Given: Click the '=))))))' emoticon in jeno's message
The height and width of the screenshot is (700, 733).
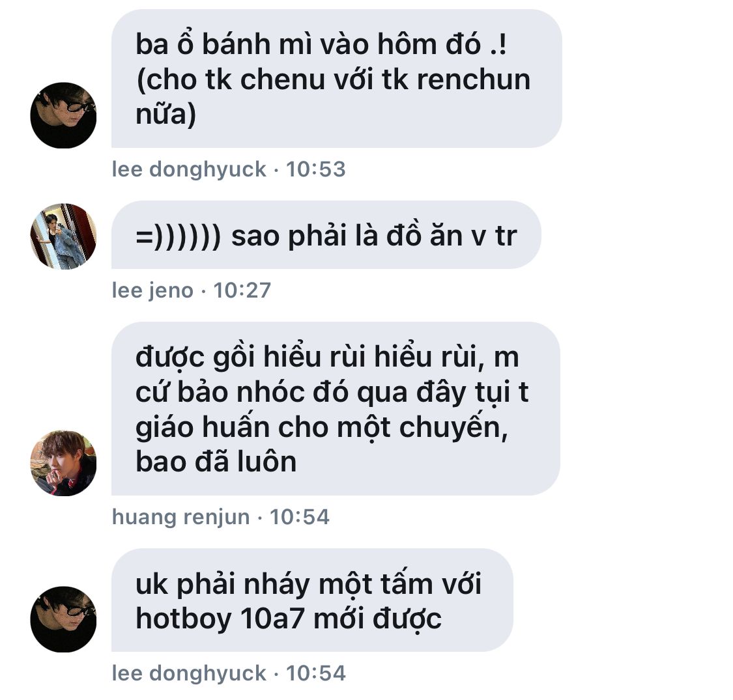Looking at the screenshot, I should [x=178, y=236].
